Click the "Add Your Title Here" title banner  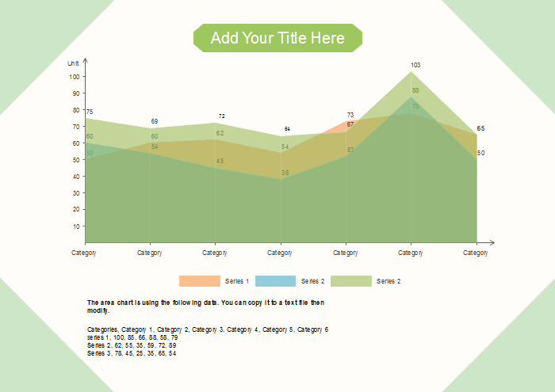click(x=277, y=38)
